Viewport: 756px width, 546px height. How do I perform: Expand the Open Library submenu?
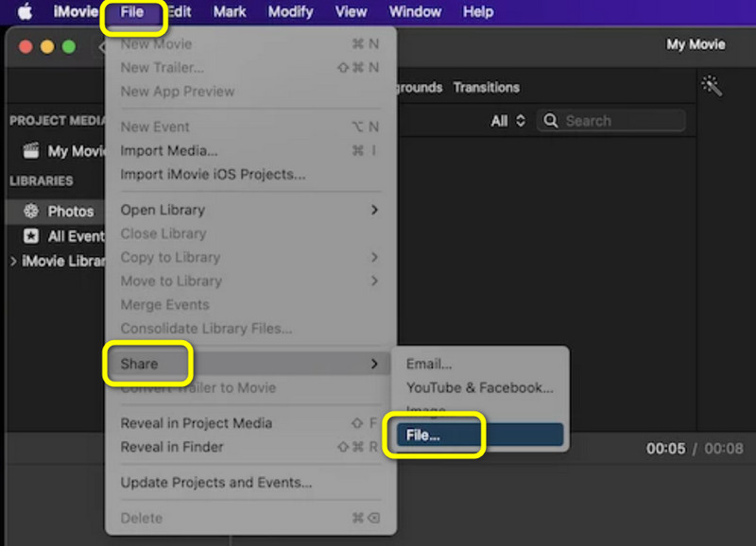(x=250, y=210)
